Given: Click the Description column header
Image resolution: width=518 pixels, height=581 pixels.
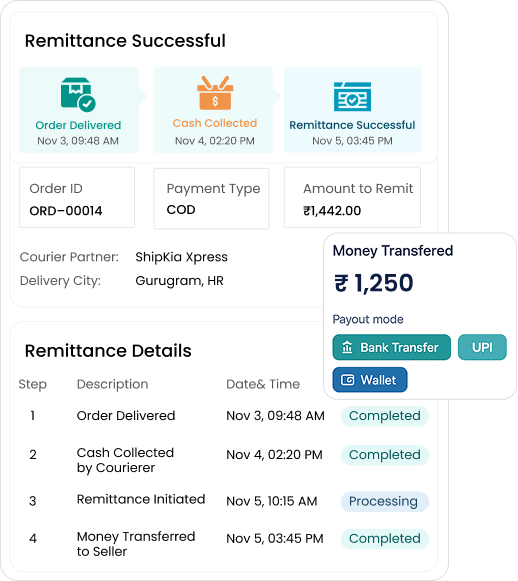Looking at the screenshot, I should click(x=112, y=384).
